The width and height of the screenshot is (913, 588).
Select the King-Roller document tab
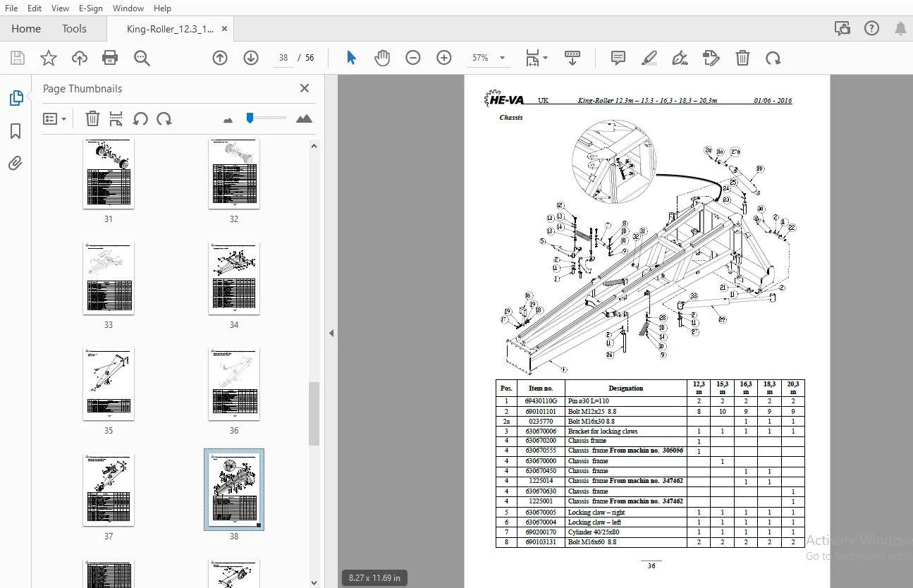point(170,29)
